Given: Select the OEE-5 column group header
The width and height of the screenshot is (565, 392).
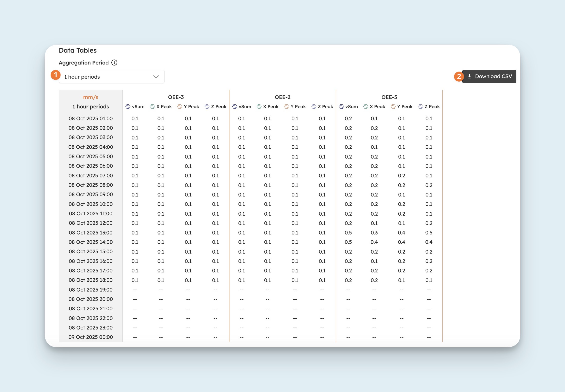Looking at the screenshot, I should coord(389,97).
